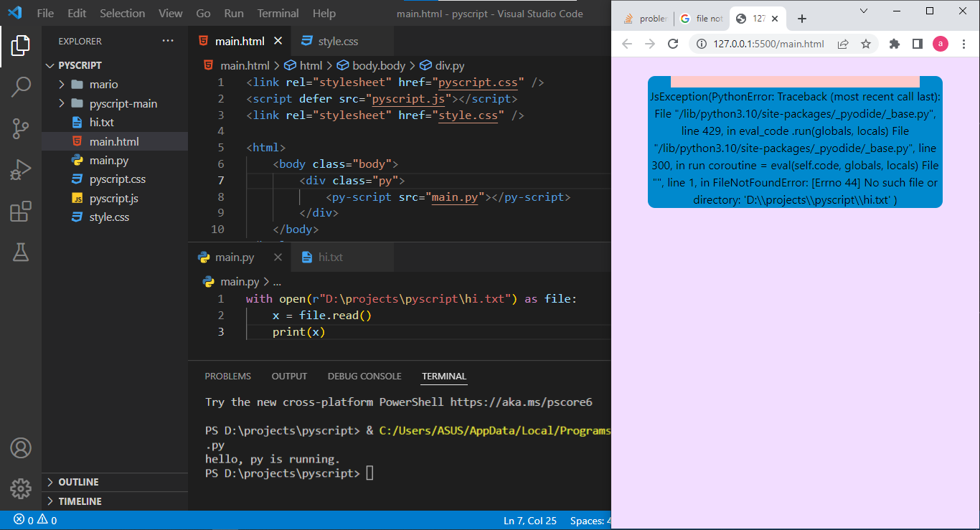Open Source Control view
The height and width of the screenshot is (530, 980).
tap(21, 129)
